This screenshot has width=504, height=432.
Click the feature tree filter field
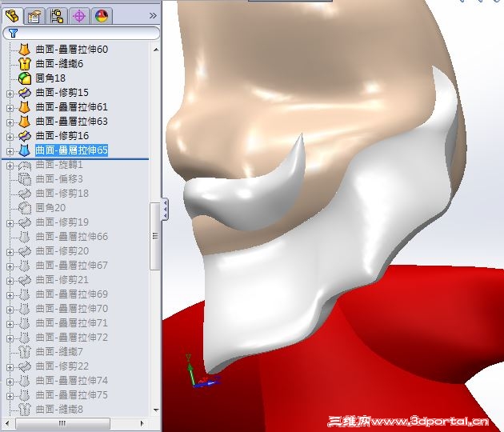81,33
